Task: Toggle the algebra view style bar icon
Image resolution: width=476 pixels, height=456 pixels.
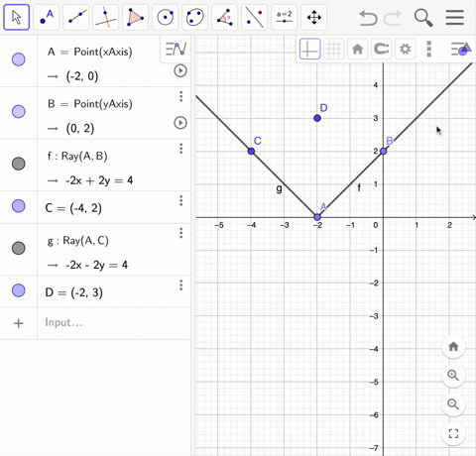Action: [x=176, y=49]
